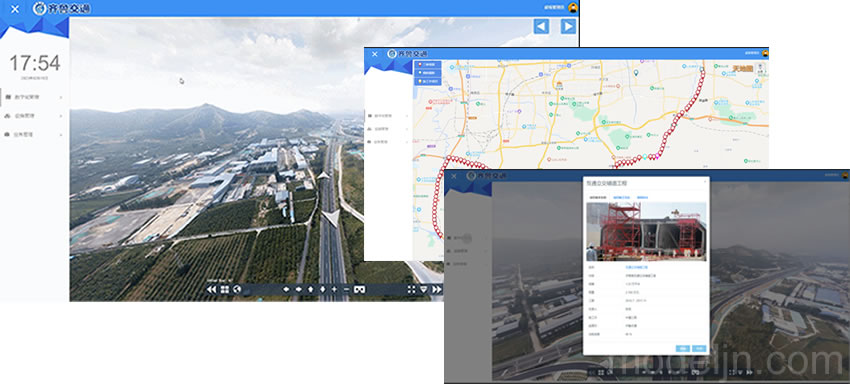
Task: Switch to the second tab in project dialog
Action: tap(622, 197)
